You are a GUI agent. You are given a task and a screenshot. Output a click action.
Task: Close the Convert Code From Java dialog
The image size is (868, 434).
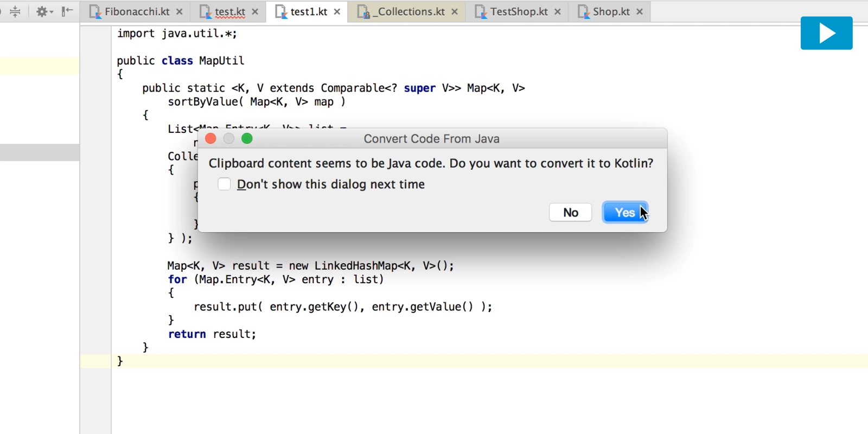click(210, 139)
